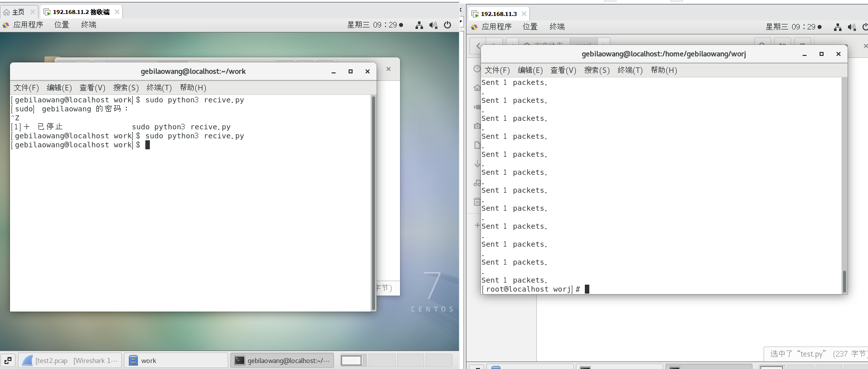This screenshot has height=369, width=868.
Task: Click the clock 星期三 09:29 on right desktop
Action: pyautogui.click(x=794, y=26)
